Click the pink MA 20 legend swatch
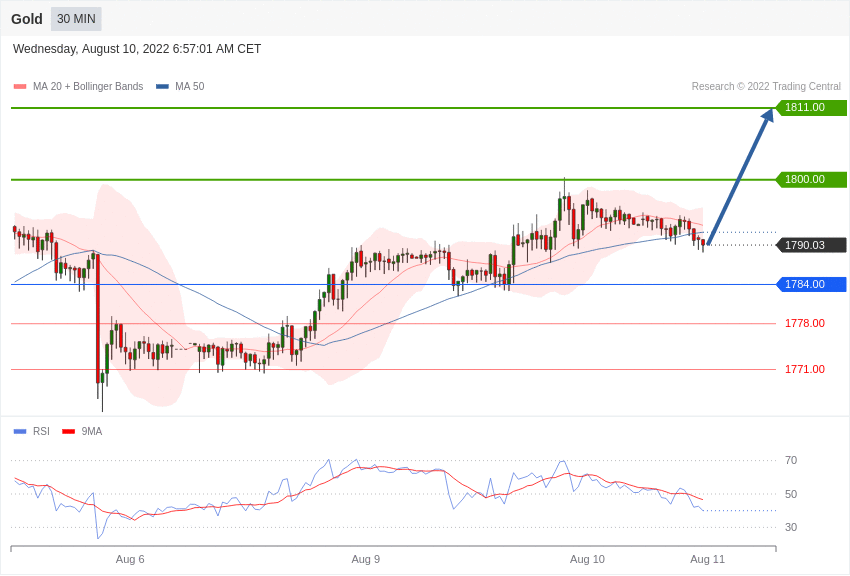Image resolution: width=850 pixels, height=576 pixels. tap(20, 87)
